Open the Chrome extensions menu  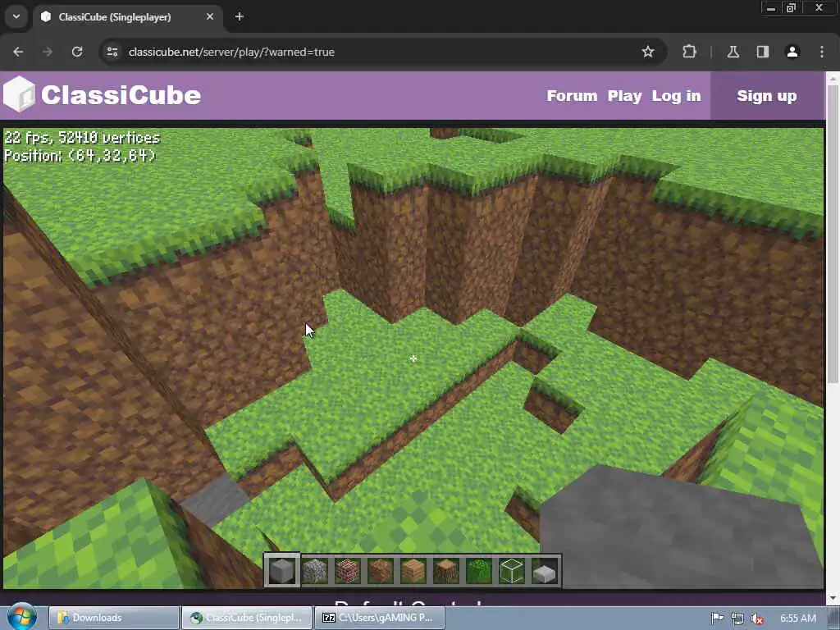pos(689,52)
